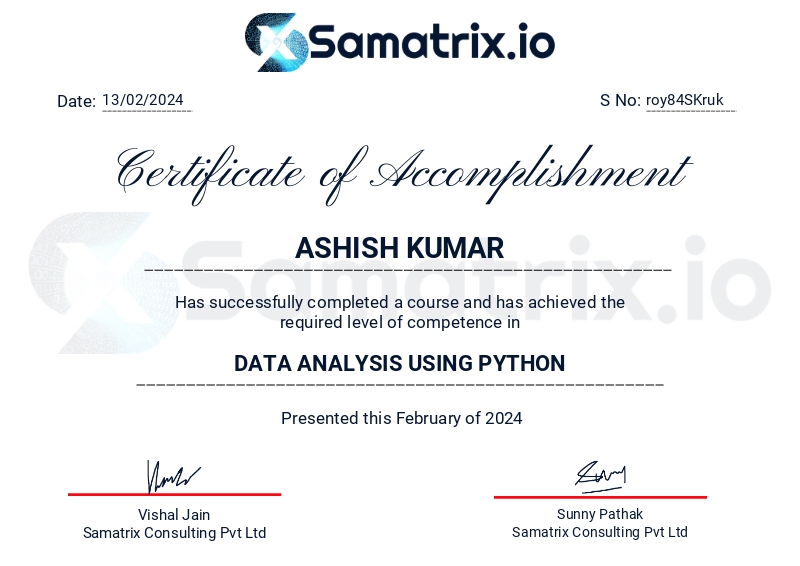Click the 'Has successfully completed a course' line

click(400, 302)
